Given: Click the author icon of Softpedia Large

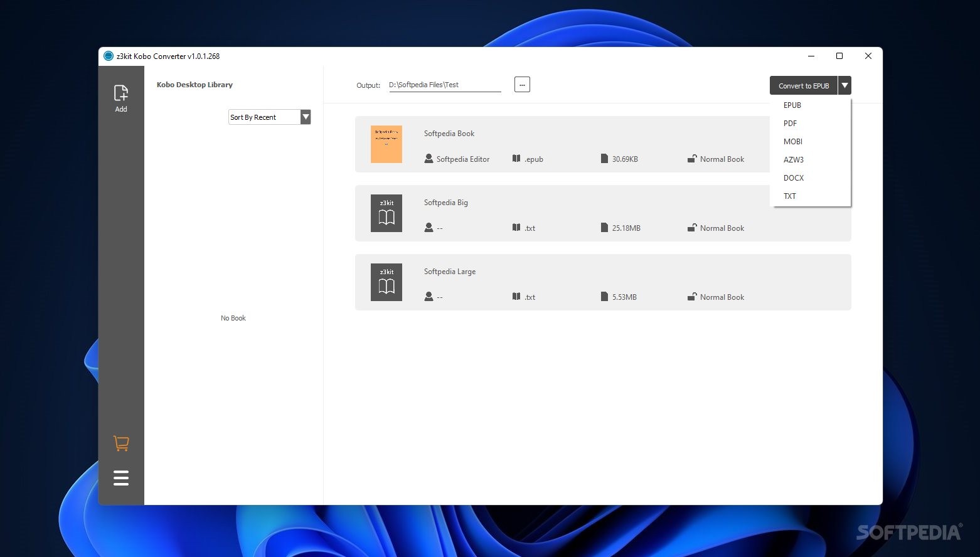Looking at the screenshot, I should [x=429, y=297].
